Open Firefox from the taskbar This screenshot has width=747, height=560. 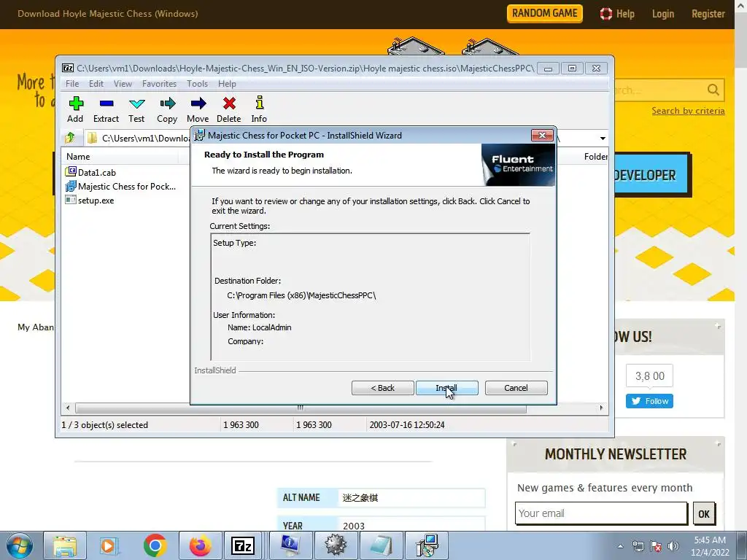[200, 545]
